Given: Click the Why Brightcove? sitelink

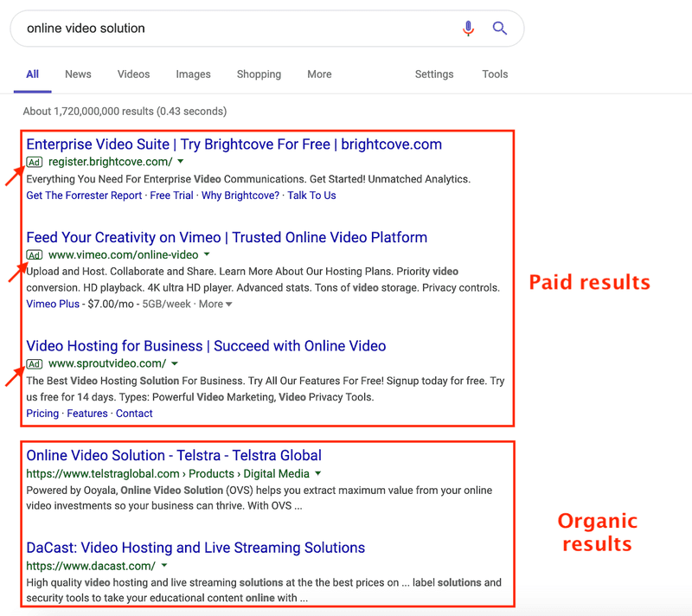Looking at the screenshot, I should pos(240,196).
